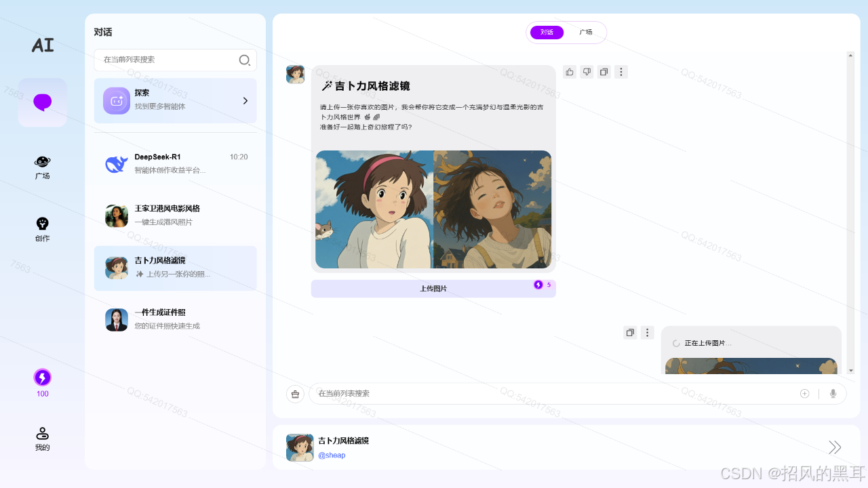Click the conversation list search field
This screenshot has width=868, height=488.
175,60
